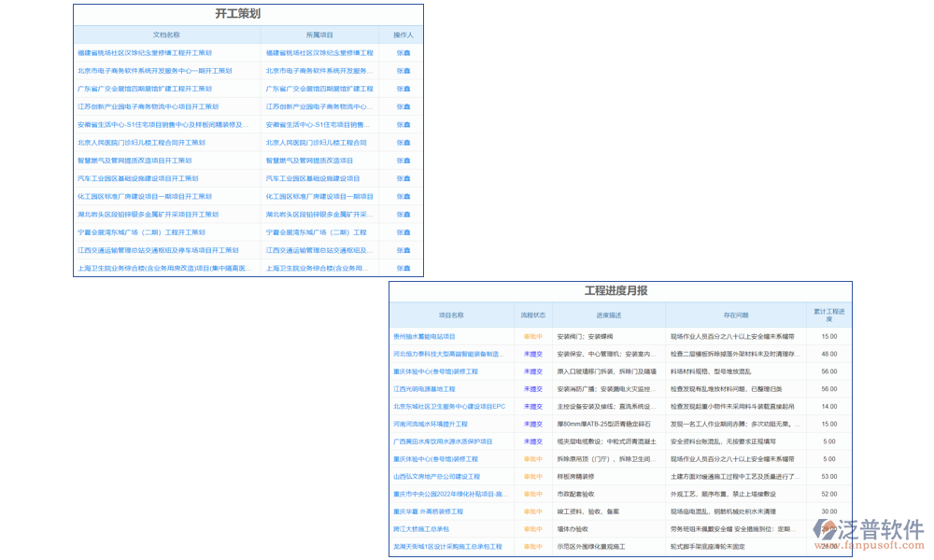Click 未提交 status for 广西黄田水库 row
Image resolution: width=934 pixels, height=560 pixels.
coord(533,441)
